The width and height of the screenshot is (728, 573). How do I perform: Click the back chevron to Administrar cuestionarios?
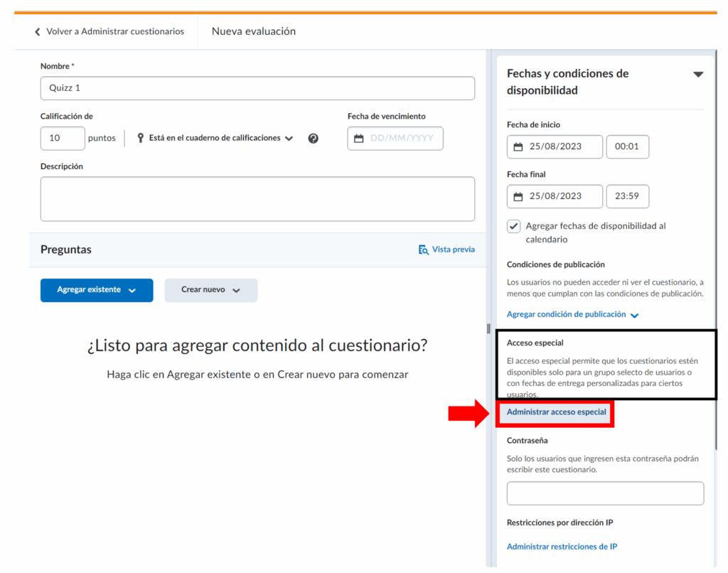[38, 32]
